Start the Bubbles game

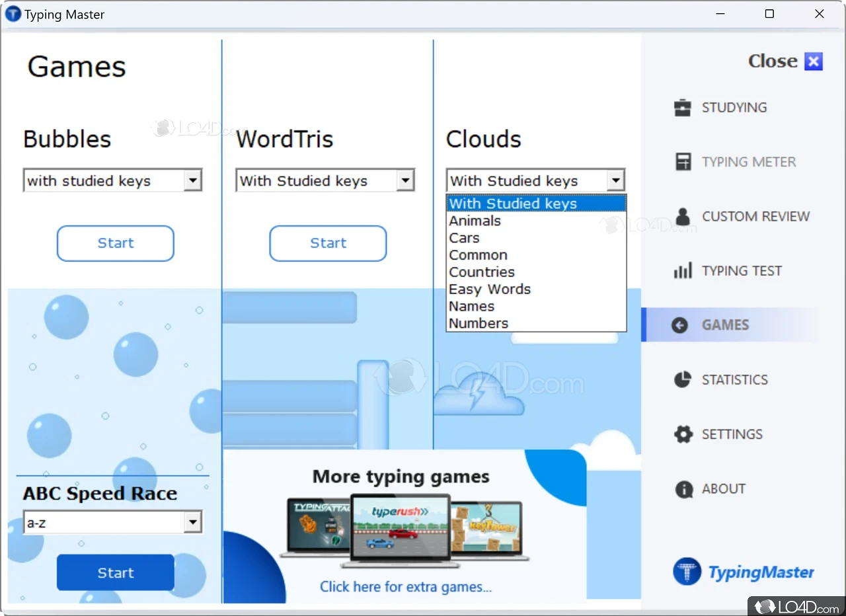[x=115, y=243]
